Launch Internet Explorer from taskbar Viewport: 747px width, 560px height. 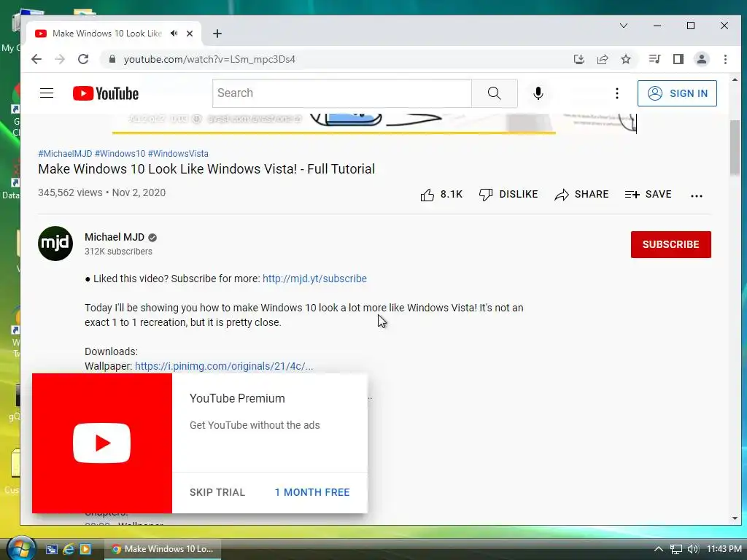point(69,549)
